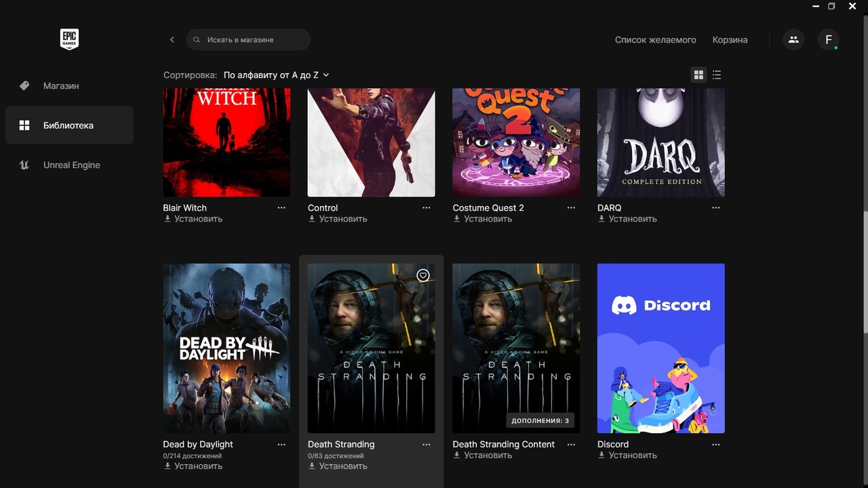
Task: Click the library vertical scrollbar thumb
Action: tap(865, 271)
